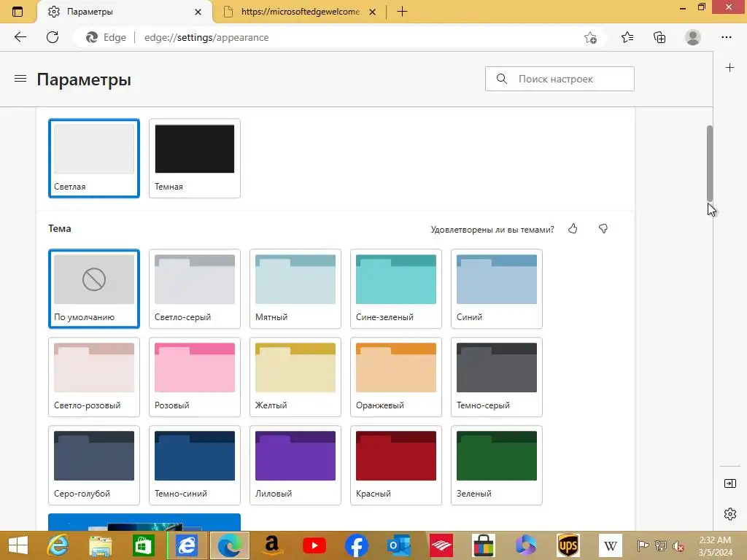Open Wikipedia shortcut in taskbar
Viewport: 747px width, 560px height.
click(x=611, y=545)
